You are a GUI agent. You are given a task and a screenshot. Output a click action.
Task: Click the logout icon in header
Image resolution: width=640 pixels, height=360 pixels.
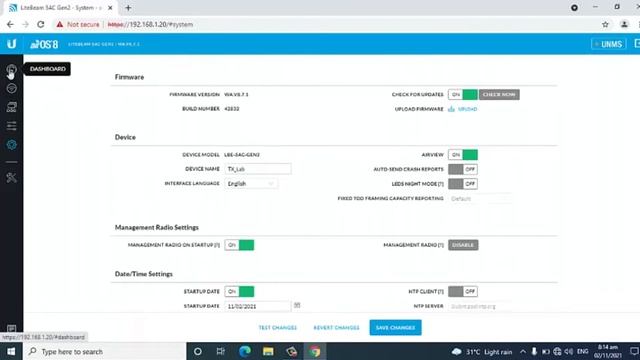pos(637,44)
